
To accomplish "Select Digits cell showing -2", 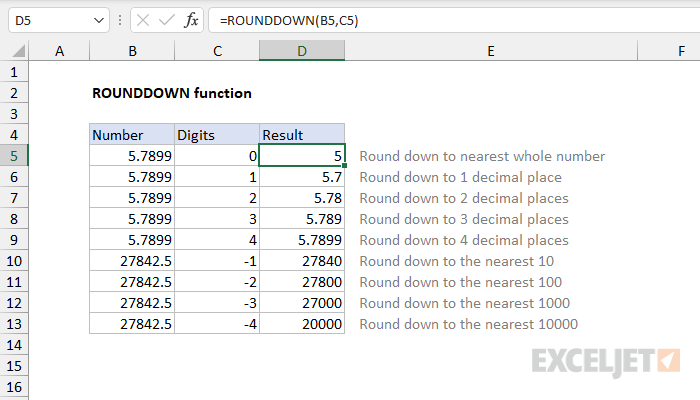I will 217,282.
